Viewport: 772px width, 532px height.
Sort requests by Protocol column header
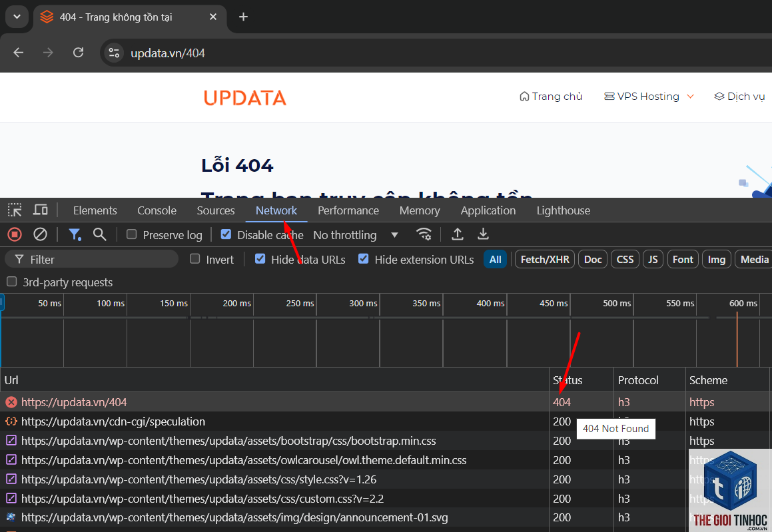(649, 380)
